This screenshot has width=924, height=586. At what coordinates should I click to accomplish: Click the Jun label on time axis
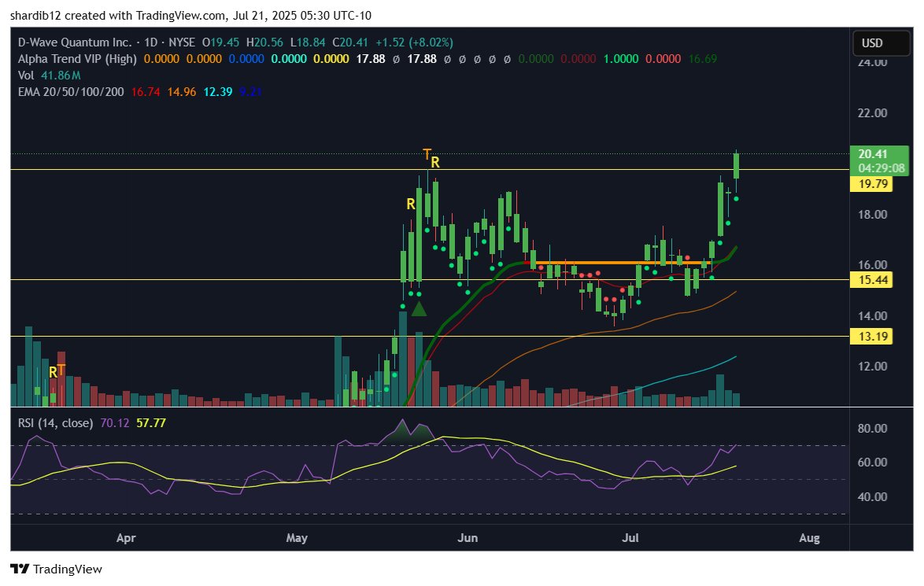click(468, 538)
